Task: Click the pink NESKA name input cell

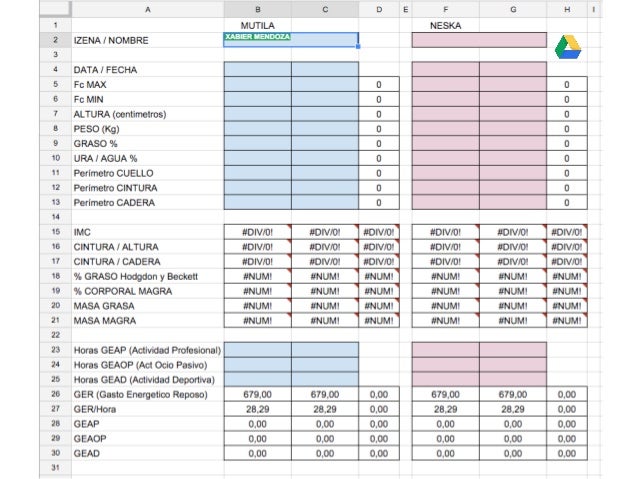Action: [x=479, y=40]
